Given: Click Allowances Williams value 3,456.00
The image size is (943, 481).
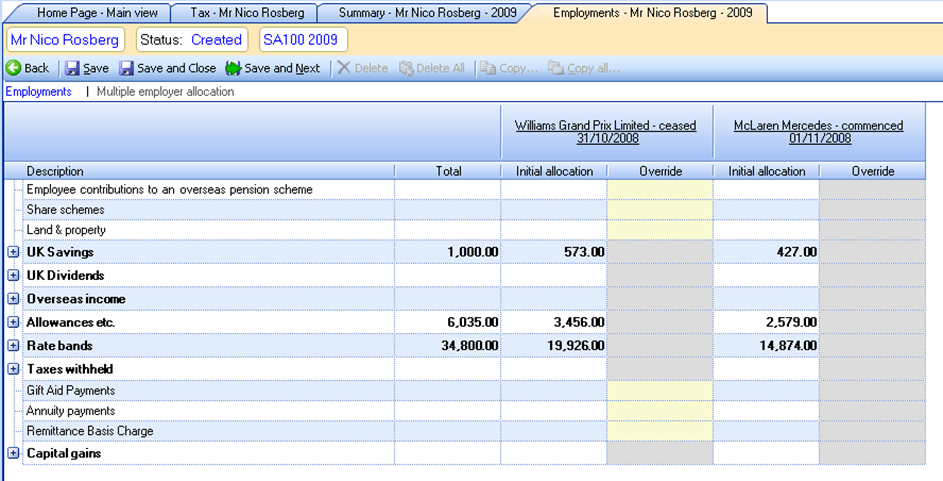Looking at the screenshot, I should [x=579, y=322].
